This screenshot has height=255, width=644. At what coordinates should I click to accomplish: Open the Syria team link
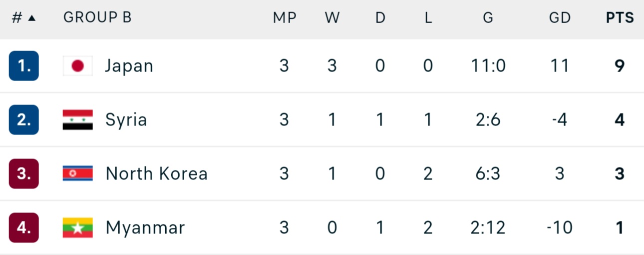pyautogui.click(x=126, y=120)
